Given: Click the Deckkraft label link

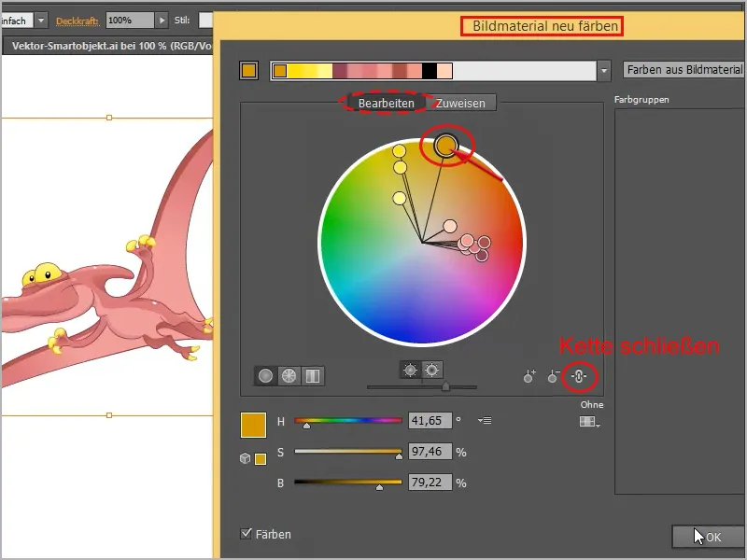Looking at the screenshot, I should click(78, 21).
